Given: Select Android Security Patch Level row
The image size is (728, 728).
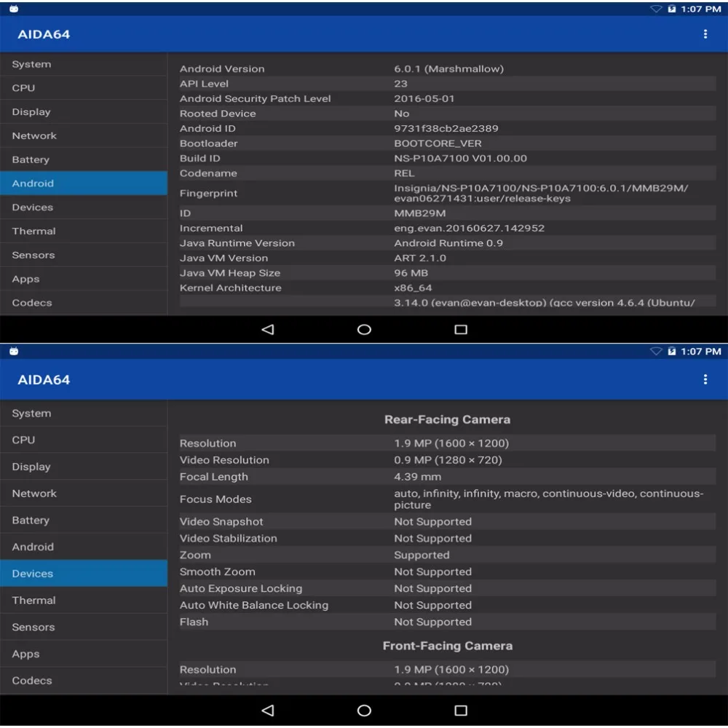Looking at the screenshot, I should click(x=448, y=98).
